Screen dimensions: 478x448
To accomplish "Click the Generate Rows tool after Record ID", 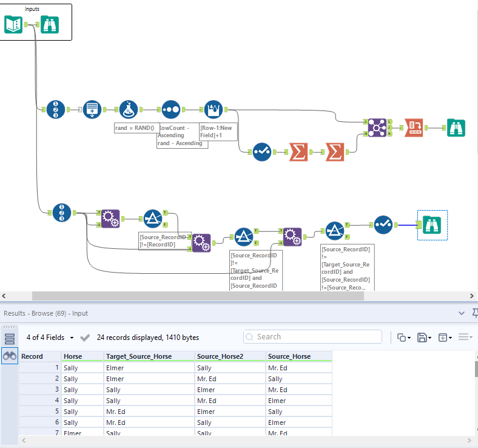I will (92, 109).
